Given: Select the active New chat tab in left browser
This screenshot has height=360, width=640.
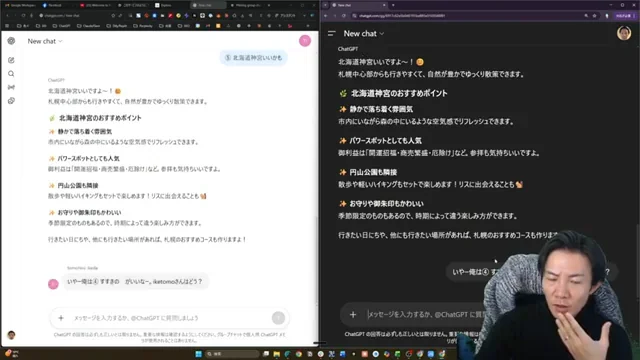Looking at the screenshot, I should point(208,5).
